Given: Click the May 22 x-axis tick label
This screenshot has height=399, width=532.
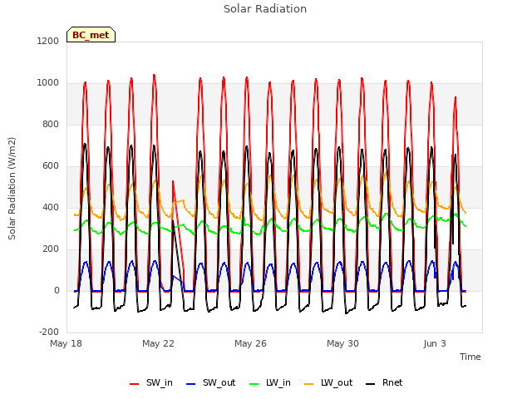Looking at the screenshot, I should point(158,343).
